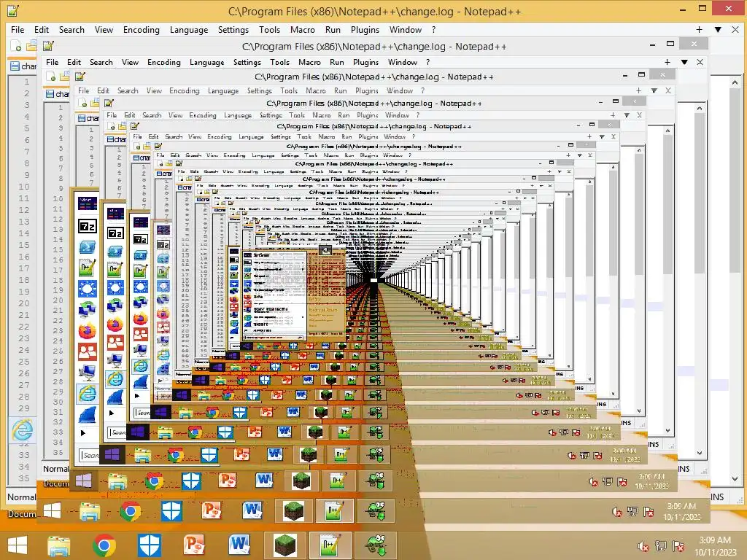Open the third nested window's triangle document dropdown
The width and height of the screenshot is (747, 560).
[654, 90]
